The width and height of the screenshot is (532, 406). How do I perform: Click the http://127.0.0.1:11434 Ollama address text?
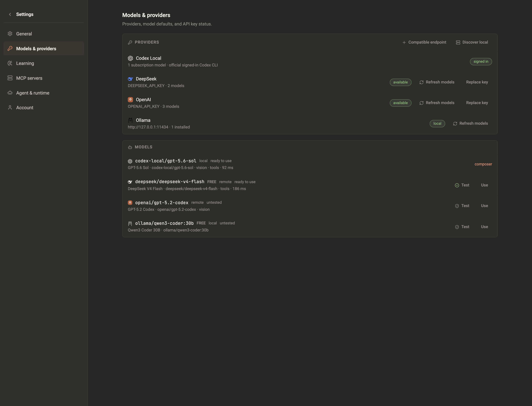148,127
